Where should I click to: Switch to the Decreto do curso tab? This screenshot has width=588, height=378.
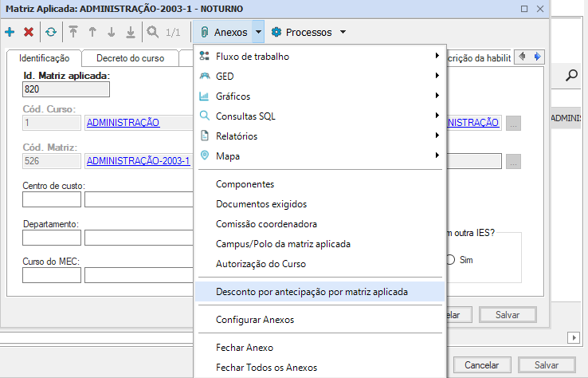click(131, 58)
